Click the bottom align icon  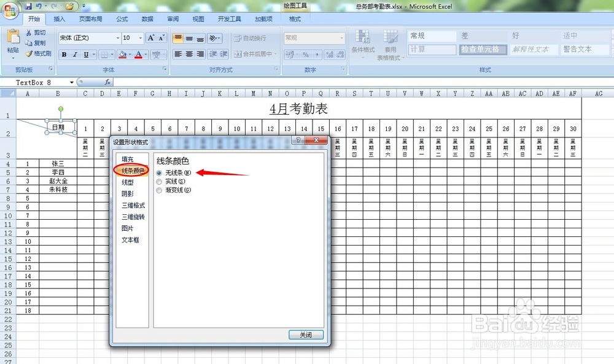[x=200, y=38]
